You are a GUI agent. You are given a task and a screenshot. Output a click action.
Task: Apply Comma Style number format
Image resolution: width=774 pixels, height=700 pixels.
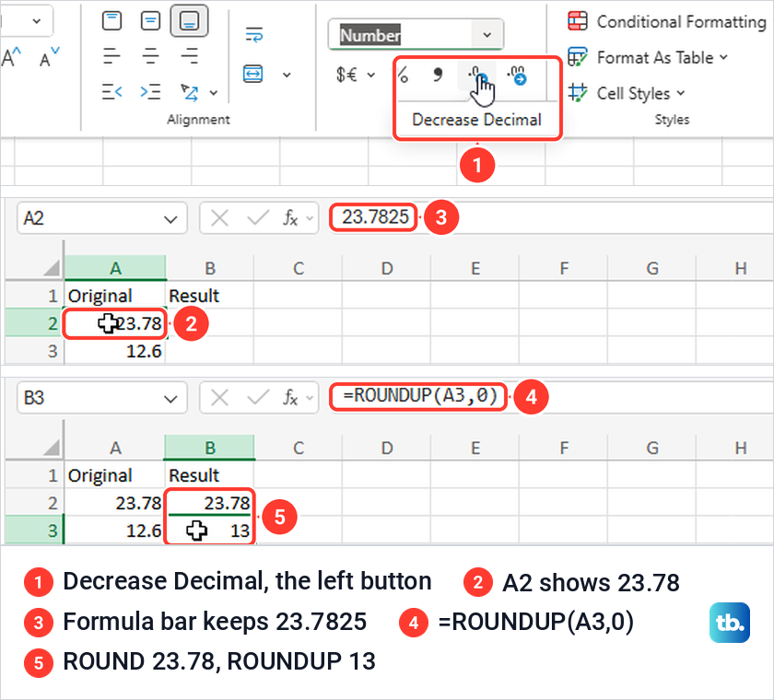click(x=438, y=75)
